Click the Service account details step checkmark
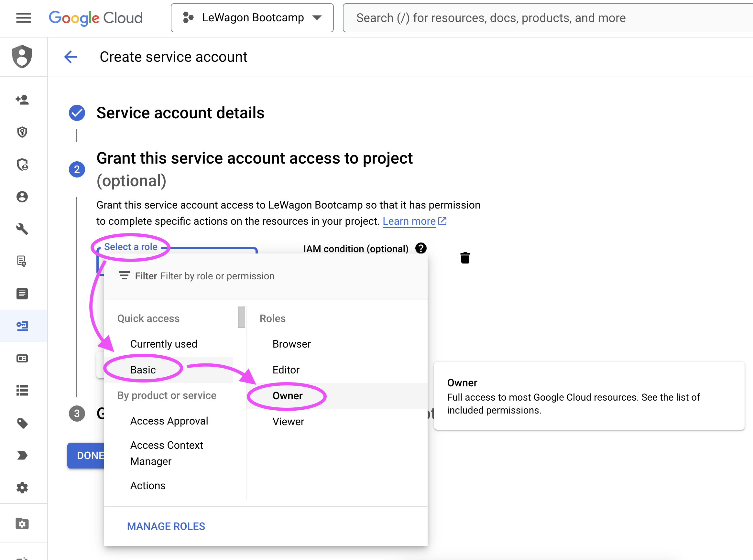The image size is (753, 560). click(x=77, y=113)
